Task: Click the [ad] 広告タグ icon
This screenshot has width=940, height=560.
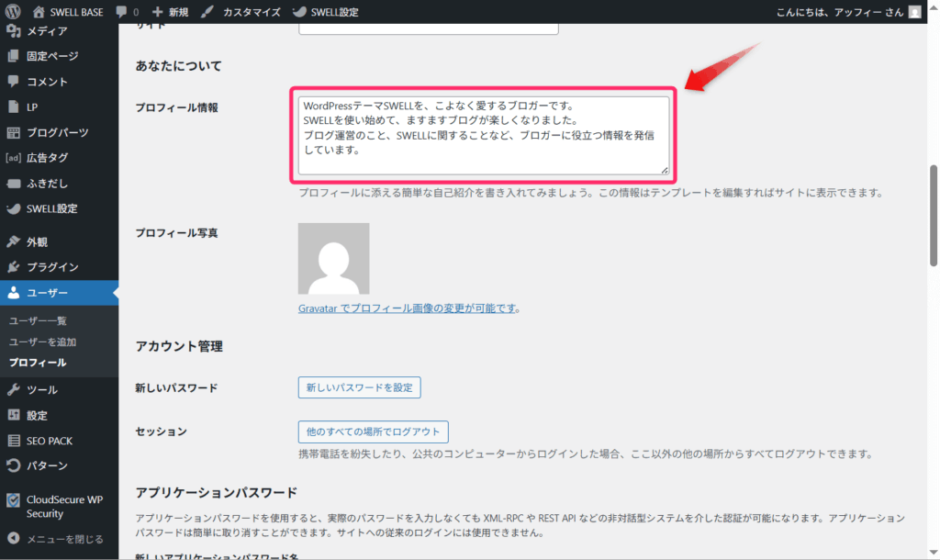Action: (x=13, y=158)
